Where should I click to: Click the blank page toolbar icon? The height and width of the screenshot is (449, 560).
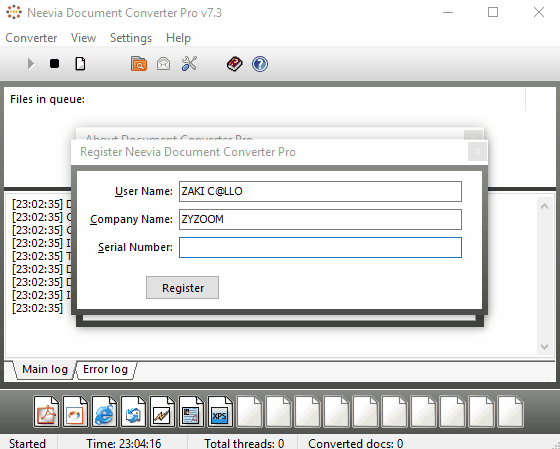[x=80, y=64]
